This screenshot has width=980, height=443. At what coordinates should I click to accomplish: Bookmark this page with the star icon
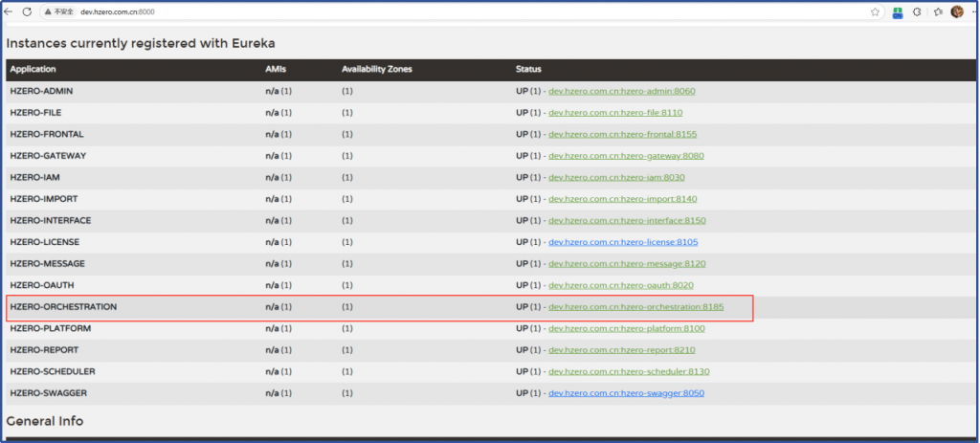pyautogui.click(x=875, y=11)
